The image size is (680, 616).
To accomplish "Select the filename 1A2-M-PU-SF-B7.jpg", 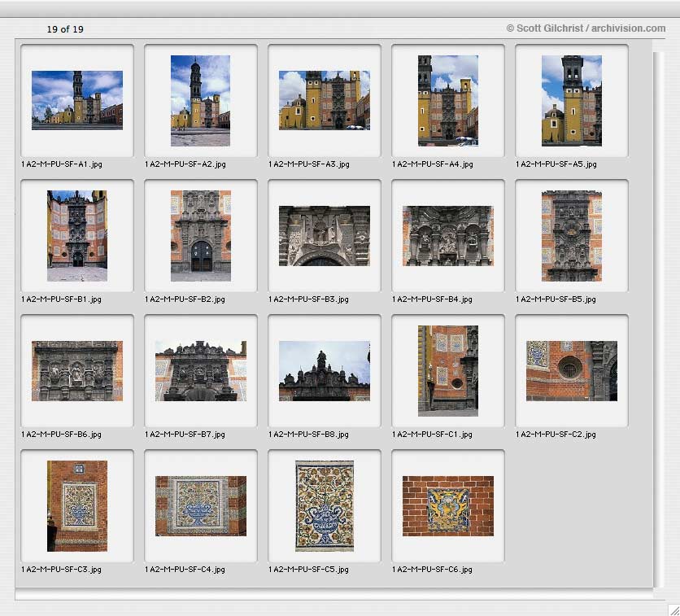I will pyautogui.click(x=185, y=435).
